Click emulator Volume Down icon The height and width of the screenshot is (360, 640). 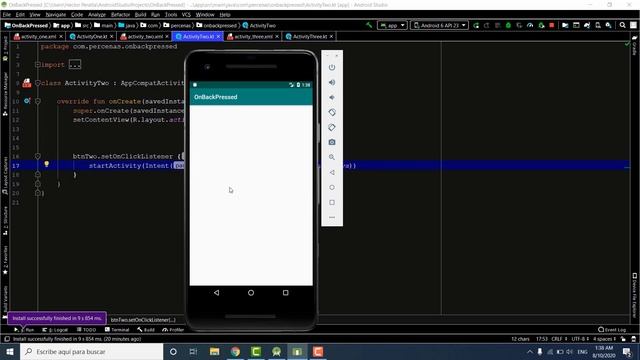332,98
